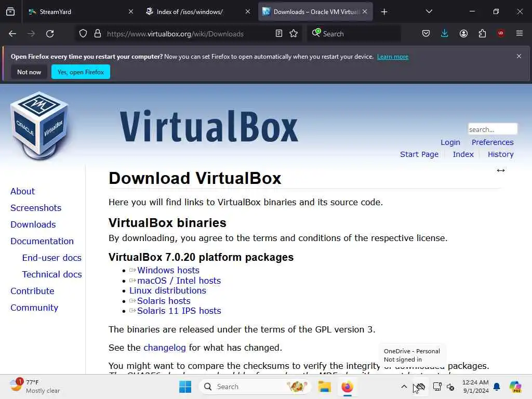Open Screenshots in the sidebar
This screenshot has height=399, width=532.
[36, 208]
